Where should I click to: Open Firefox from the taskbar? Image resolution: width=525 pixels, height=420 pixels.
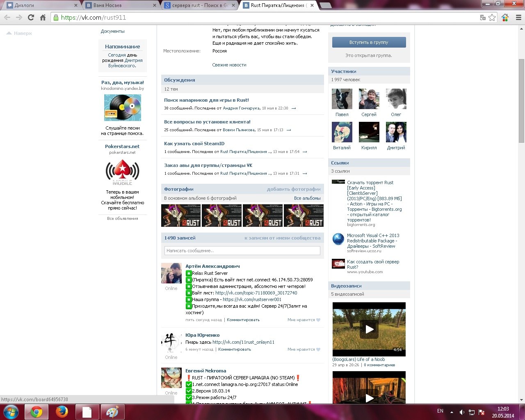pos(62,412)
